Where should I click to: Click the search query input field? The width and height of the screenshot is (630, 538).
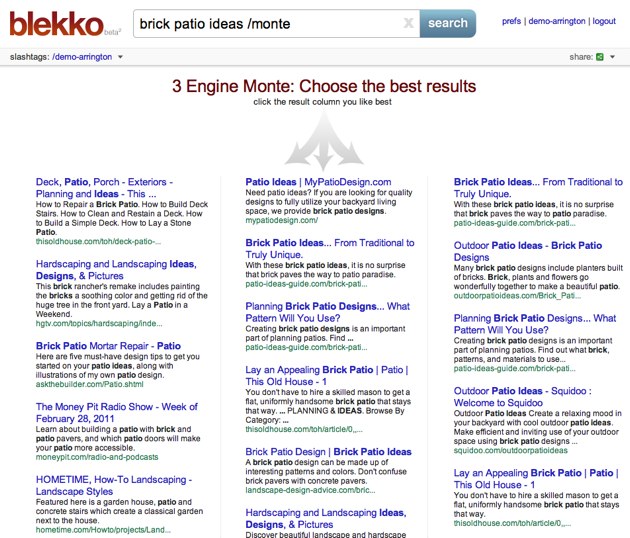coord(265,23)
